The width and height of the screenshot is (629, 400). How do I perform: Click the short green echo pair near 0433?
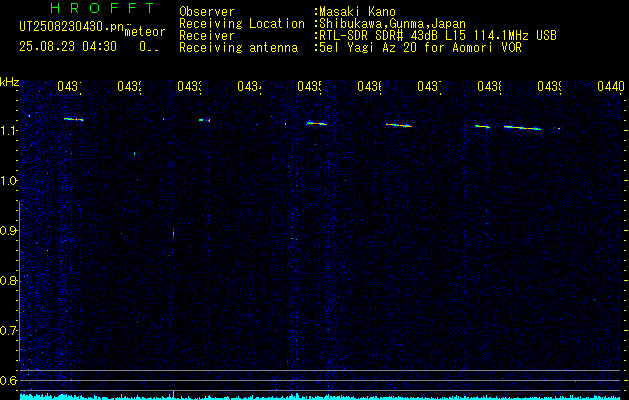(205, 120)
